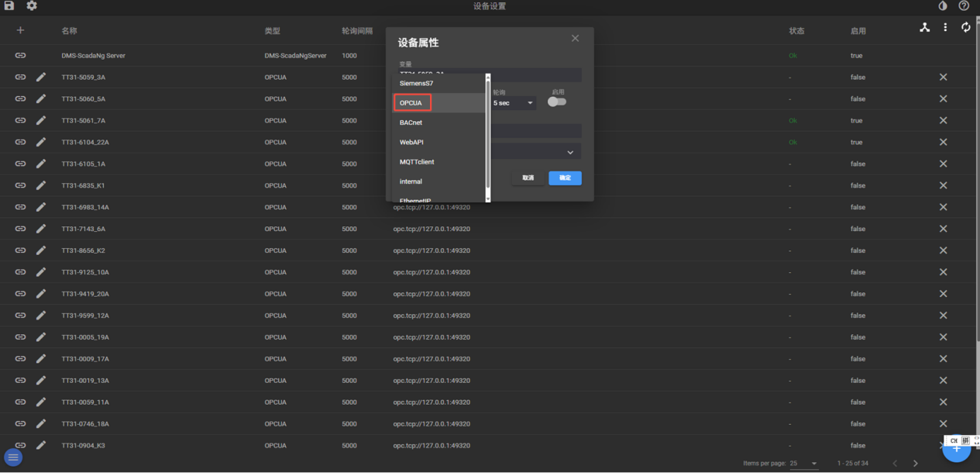980x473 pixels.
Task: Toggle the enable switch in device dialog
Action: pos(557,102)
